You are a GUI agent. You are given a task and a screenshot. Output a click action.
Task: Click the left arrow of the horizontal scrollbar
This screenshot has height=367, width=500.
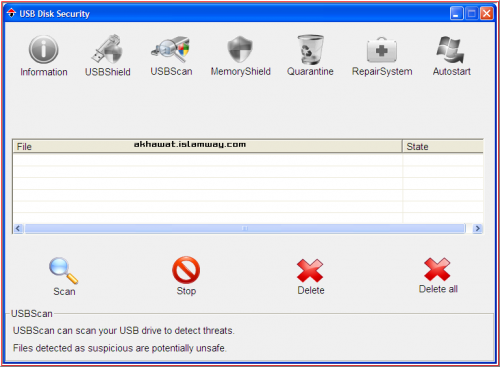click(x=18, y=228)
